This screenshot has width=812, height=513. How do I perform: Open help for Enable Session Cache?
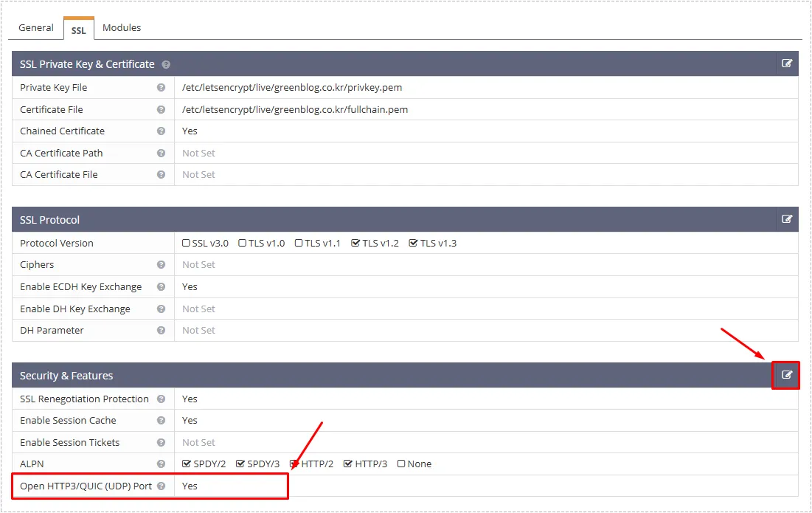coord(161,420)
